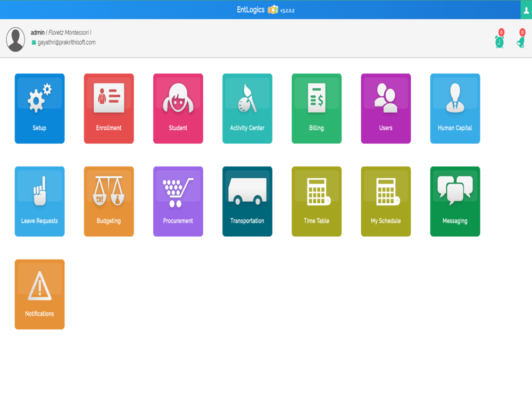Open the Leave Requests tile

click(x=40, y=202)
